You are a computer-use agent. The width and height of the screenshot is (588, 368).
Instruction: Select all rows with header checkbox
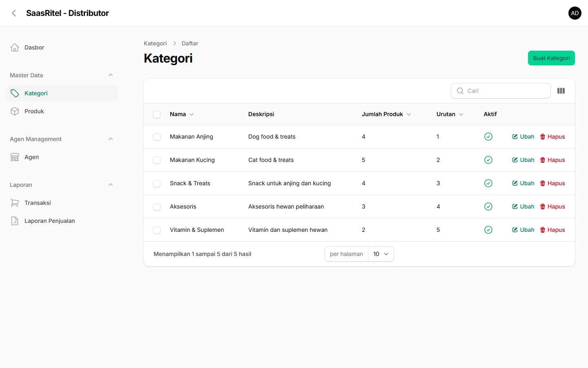point(157,114)
